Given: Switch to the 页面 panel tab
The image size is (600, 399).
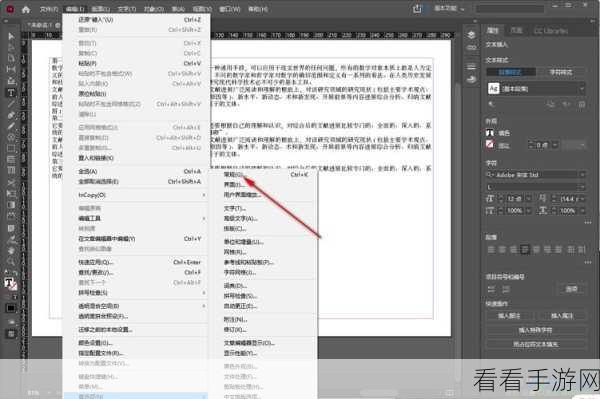Looking at the screenshot, I should pyautogui.click(x=516, y=30).
